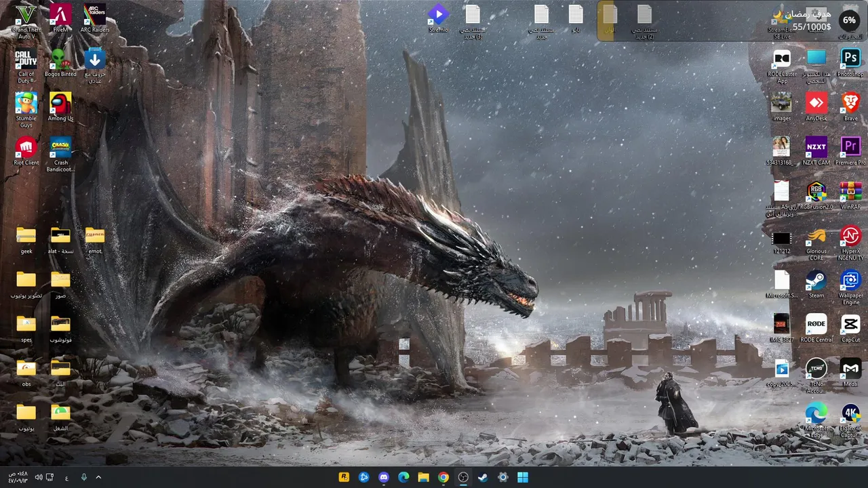Viewport: 868px width, 488px height.
Task: Open the Photoshop desktop shortcut
Action: (x=850, y=62)
